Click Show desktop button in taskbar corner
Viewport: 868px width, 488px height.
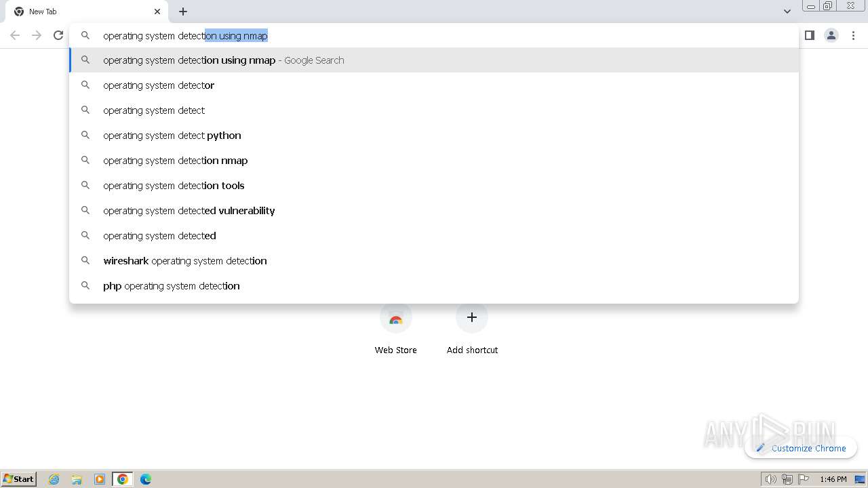point(860,479)
